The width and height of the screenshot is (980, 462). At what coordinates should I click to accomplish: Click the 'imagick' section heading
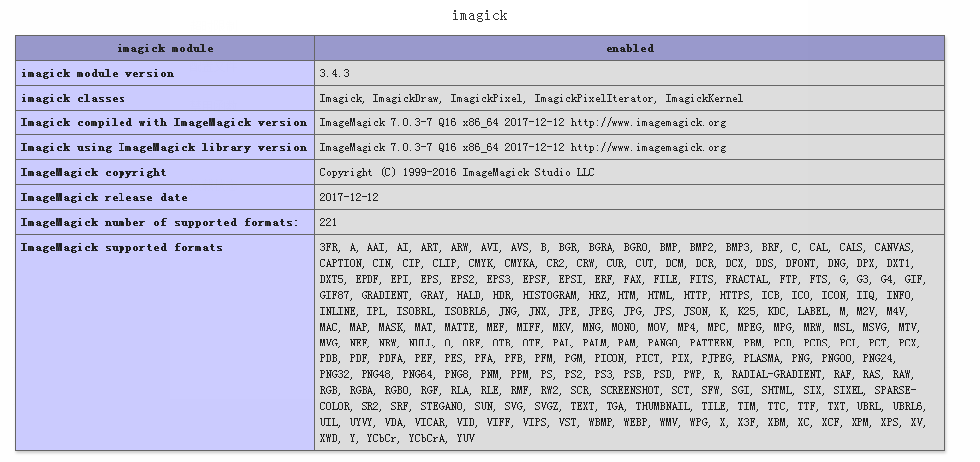click(479, 15)
